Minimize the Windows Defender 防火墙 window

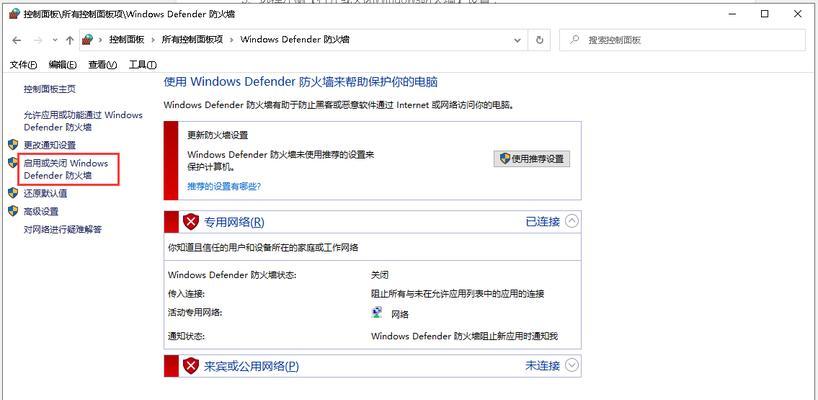pyautogui.click(x=731, y=14)
